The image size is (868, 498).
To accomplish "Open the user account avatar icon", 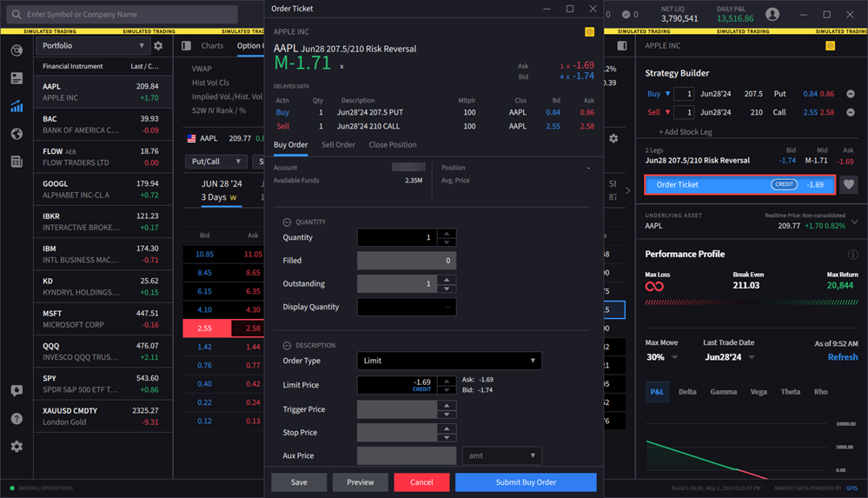I will point(772,15).
